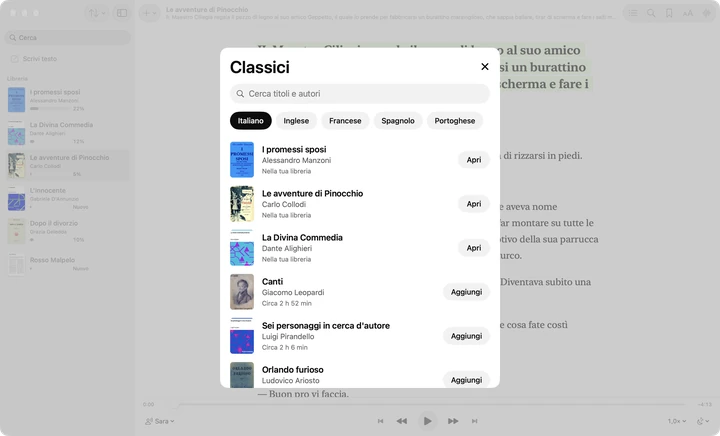
Task: Select Rosso Malpelo in sidebar library
Action: (68, 264)
